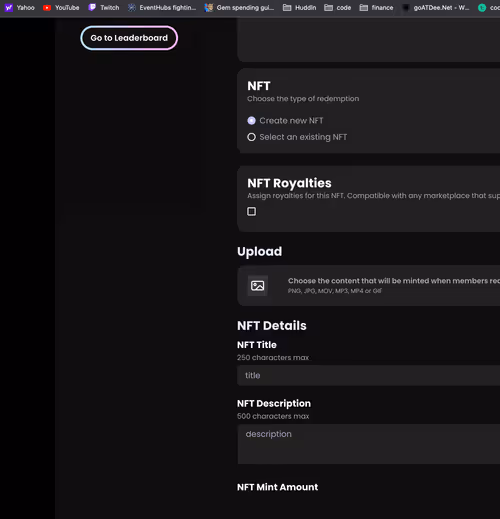This screenshot has width=500, height=519.
Task: Expand the Huddln bookmarks folder
Action: coord(299,8)
